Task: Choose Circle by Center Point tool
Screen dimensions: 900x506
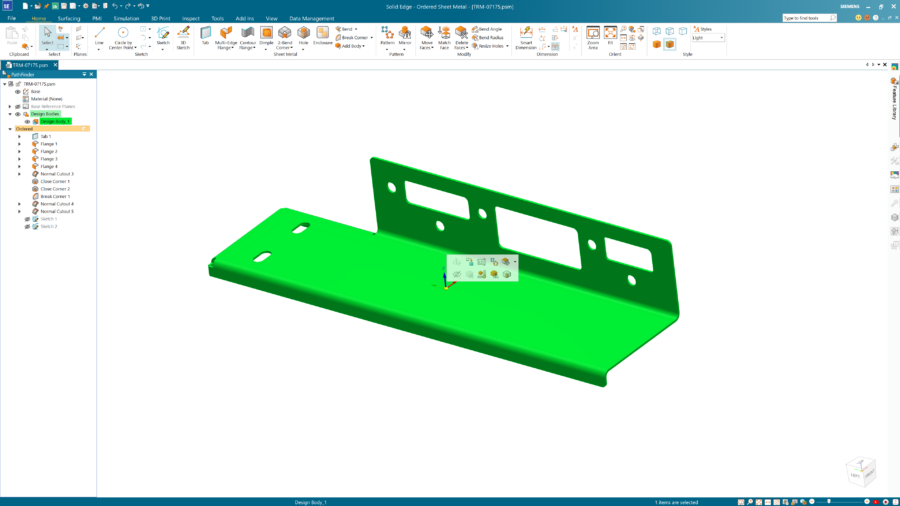Action: [x=122, y=37]
